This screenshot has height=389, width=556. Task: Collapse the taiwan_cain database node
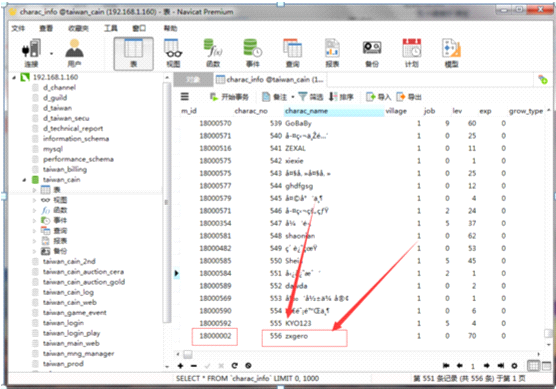click(x=24, y=180)
